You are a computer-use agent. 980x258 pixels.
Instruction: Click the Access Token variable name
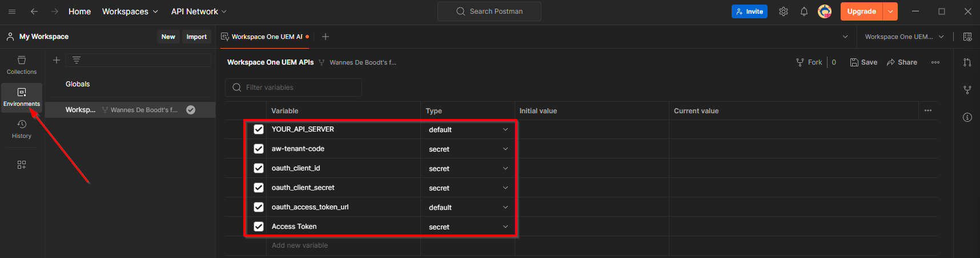tap(294, 227)
